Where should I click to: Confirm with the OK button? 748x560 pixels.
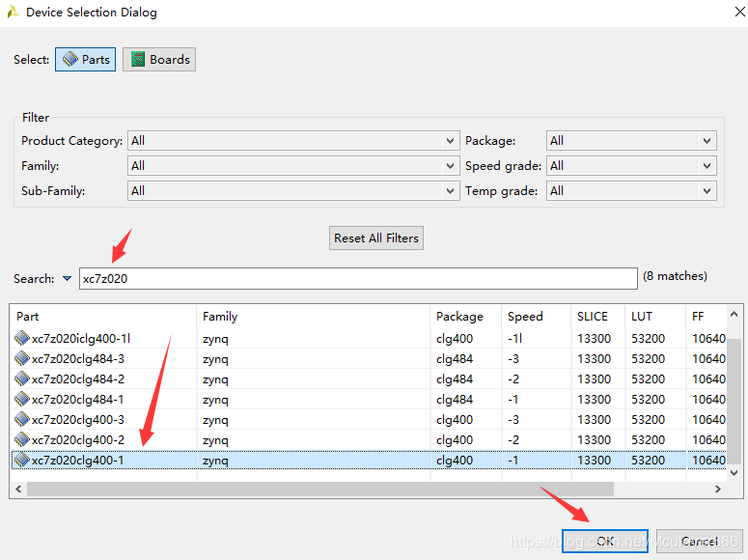click(x=605, y=541)
